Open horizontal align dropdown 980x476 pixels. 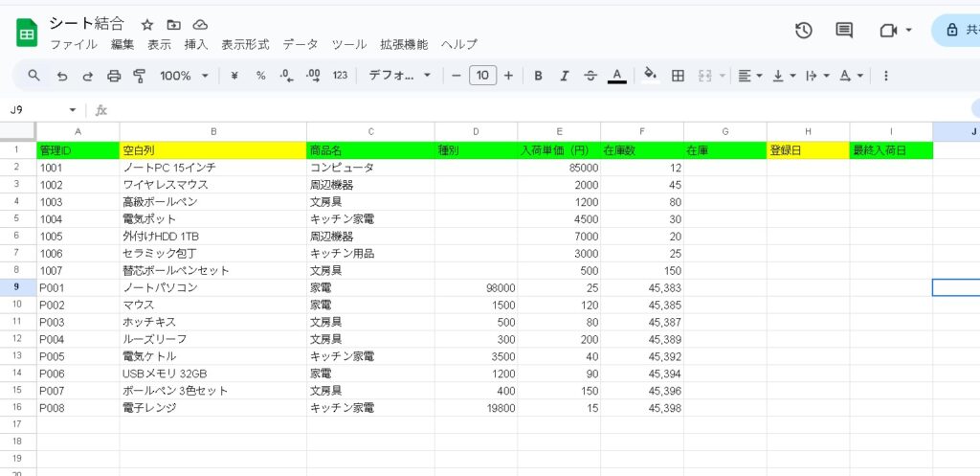(750, 76)
